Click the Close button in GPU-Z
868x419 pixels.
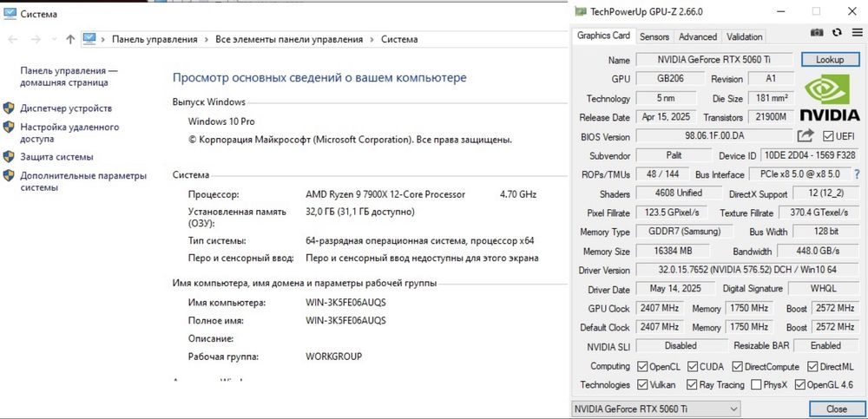point(837,409)
